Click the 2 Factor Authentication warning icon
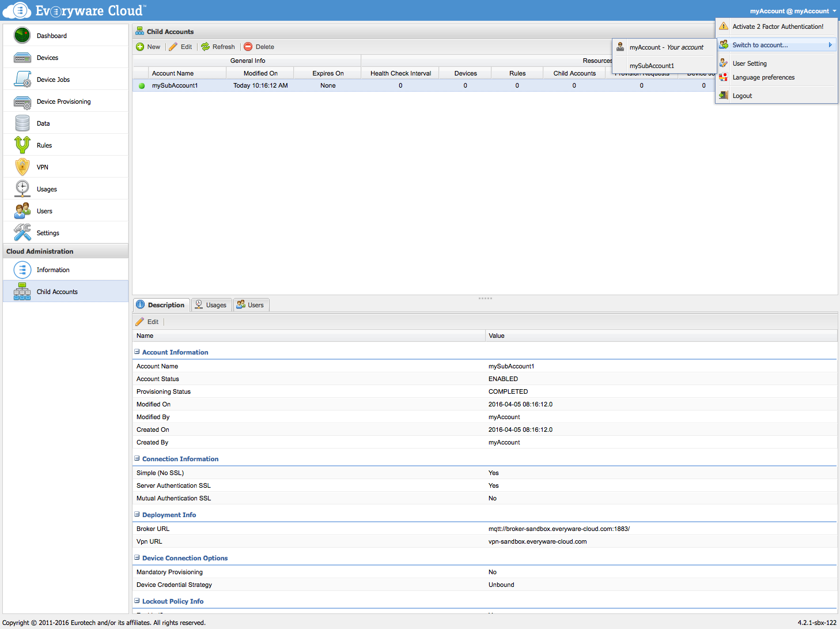This screenshot has height=629, width=840. click(x=724, y=27)
